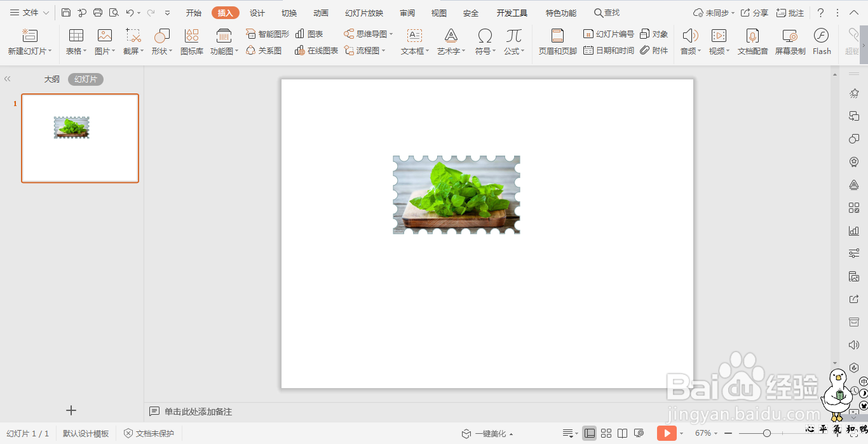This screenshot has height=444, width=868.
Task: Switch to reading view icon
Action: (x=623, y=433)
